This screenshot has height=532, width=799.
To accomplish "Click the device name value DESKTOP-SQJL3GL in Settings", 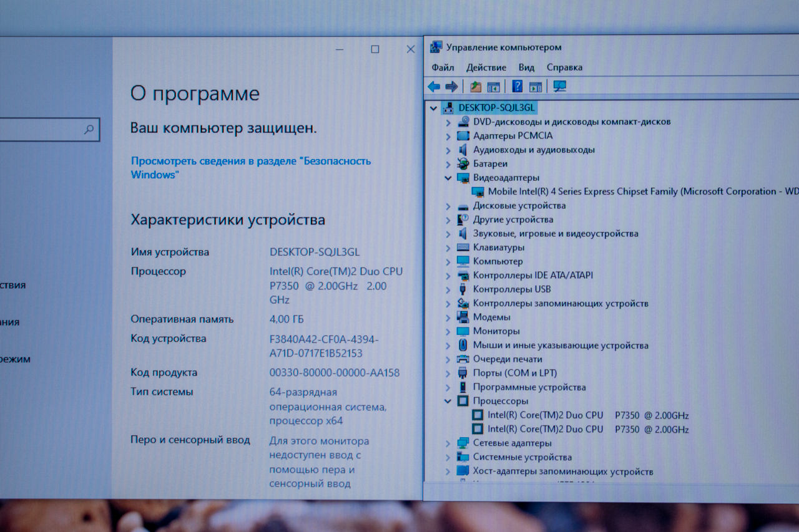I will (x=315, y=252).
